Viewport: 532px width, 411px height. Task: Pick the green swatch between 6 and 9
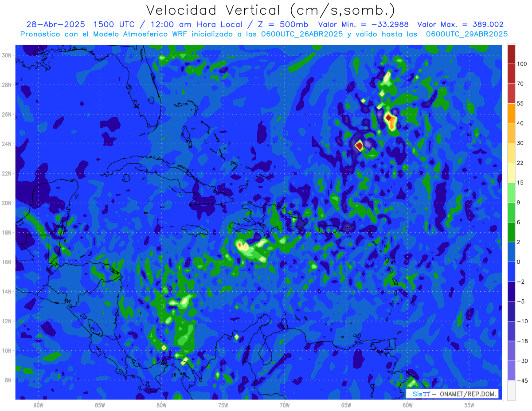512,211
